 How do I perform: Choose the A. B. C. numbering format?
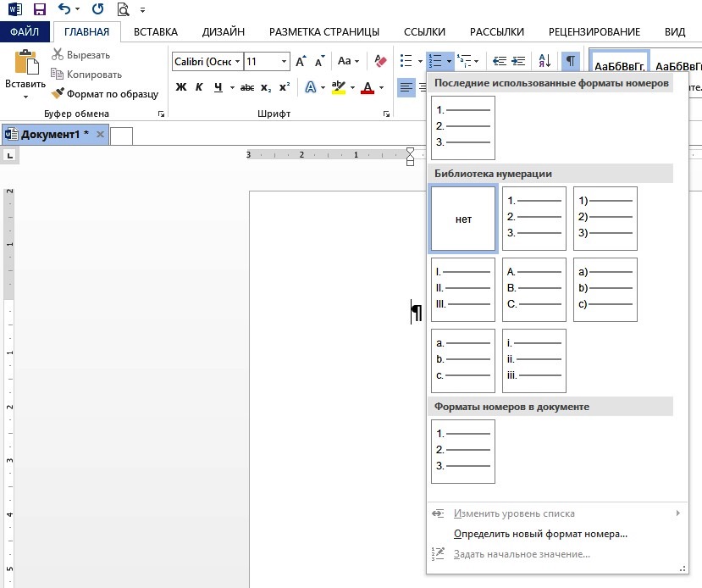[534, 290]
